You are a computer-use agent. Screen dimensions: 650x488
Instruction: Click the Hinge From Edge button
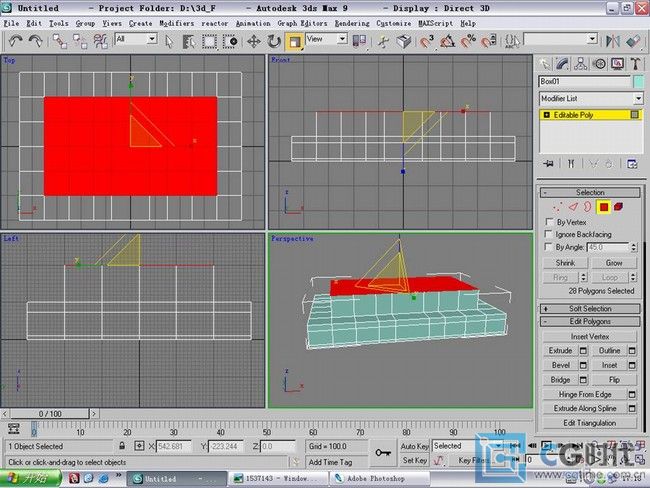click(585, 394)
